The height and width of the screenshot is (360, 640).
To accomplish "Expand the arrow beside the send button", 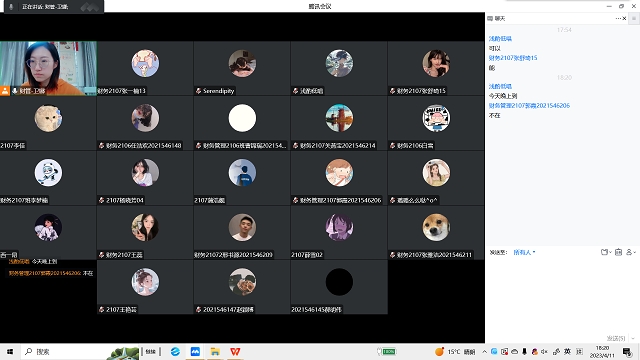I will pos(633,338).
